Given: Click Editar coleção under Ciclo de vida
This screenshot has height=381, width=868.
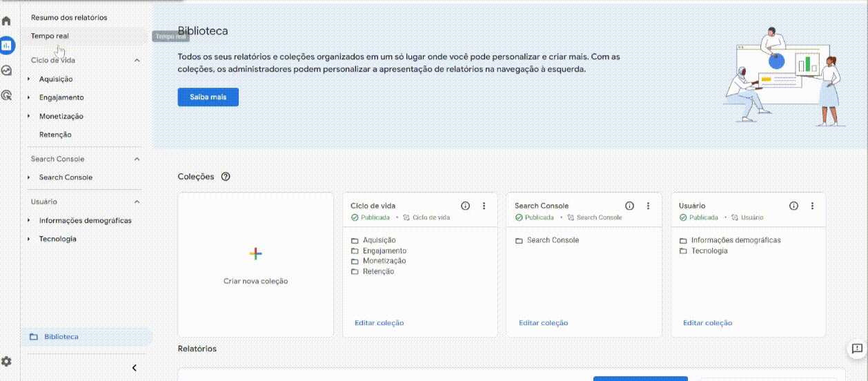Looking at the screenshot, I should [379, 323].
